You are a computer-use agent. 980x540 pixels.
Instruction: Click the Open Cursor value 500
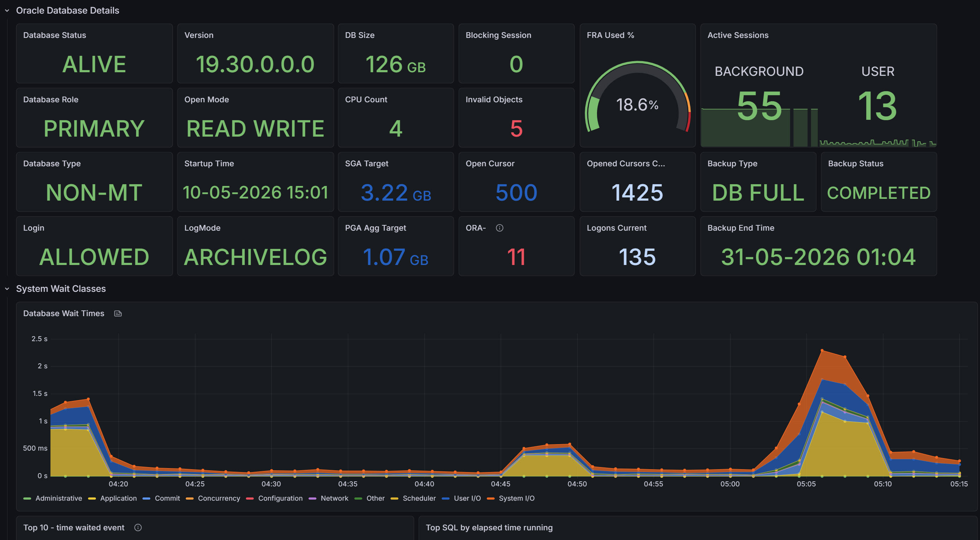click(x=516, y=193)
